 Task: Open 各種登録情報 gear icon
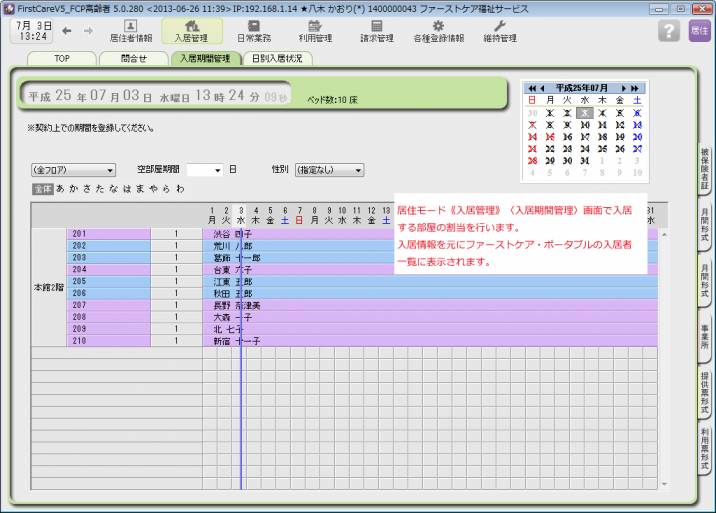pos(438,31)
